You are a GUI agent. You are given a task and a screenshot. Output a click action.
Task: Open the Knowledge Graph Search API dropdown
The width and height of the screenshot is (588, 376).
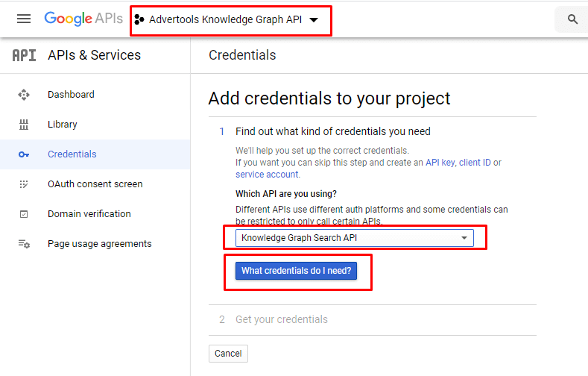(x=355, y=238)
